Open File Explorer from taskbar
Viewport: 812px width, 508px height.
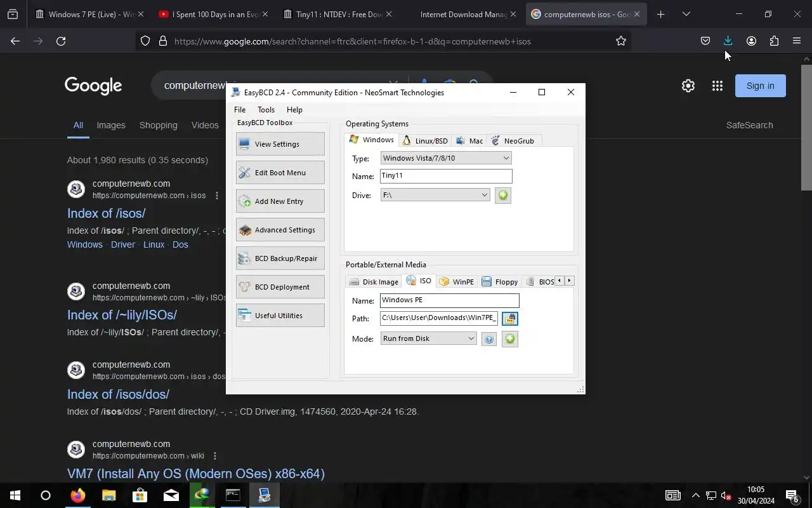pyautogui.click(x=108, y=495)
